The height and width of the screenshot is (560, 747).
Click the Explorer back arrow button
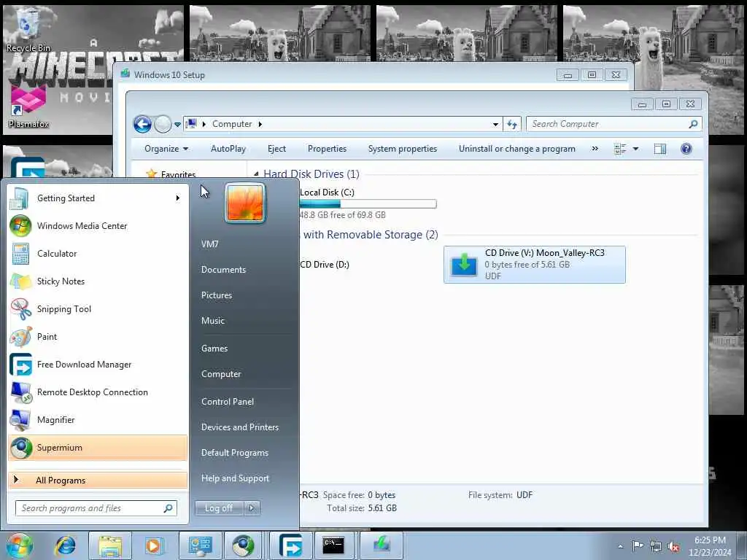pyautogui.click(x=142, y=124)
